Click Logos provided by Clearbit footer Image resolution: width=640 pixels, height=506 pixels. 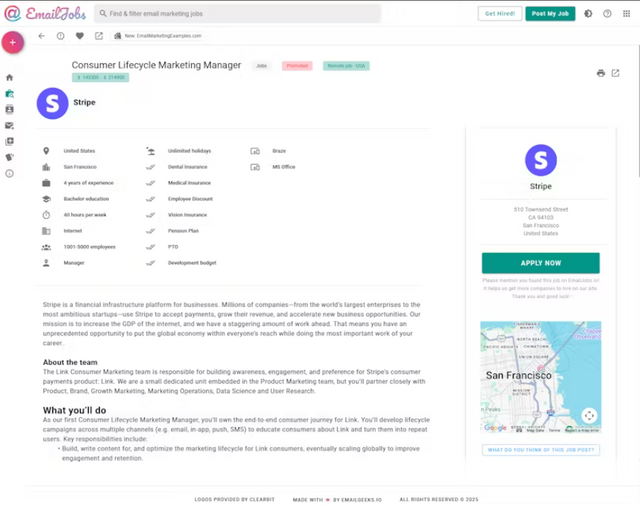click(235, 499)
